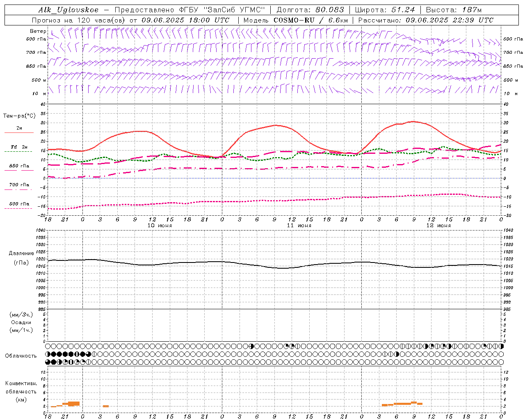Click largest orange convective cloud bar before midnight 10 июня
This screenshot has height=420, width=525.
coord(74,404)
